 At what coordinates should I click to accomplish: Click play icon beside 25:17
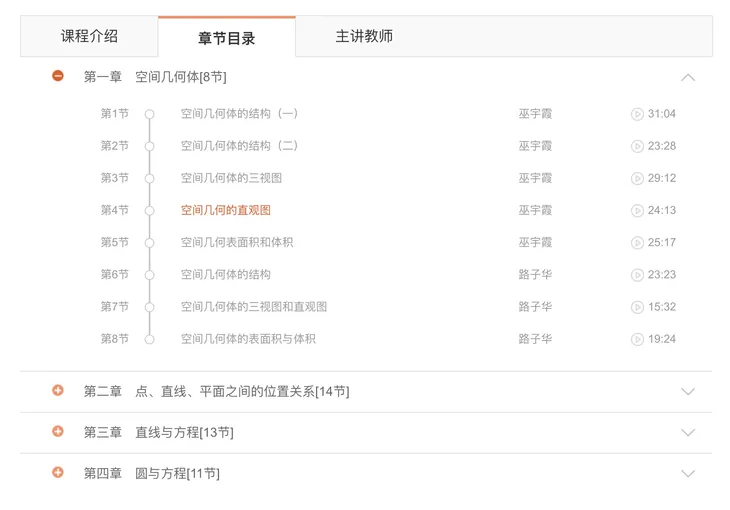point(637,243)
